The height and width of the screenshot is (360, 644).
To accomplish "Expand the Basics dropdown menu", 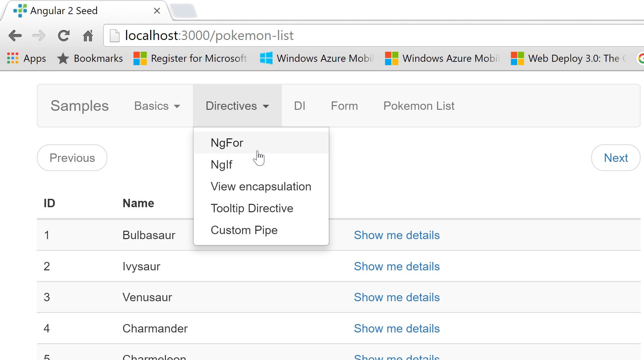I will click(x=157, y=106).
